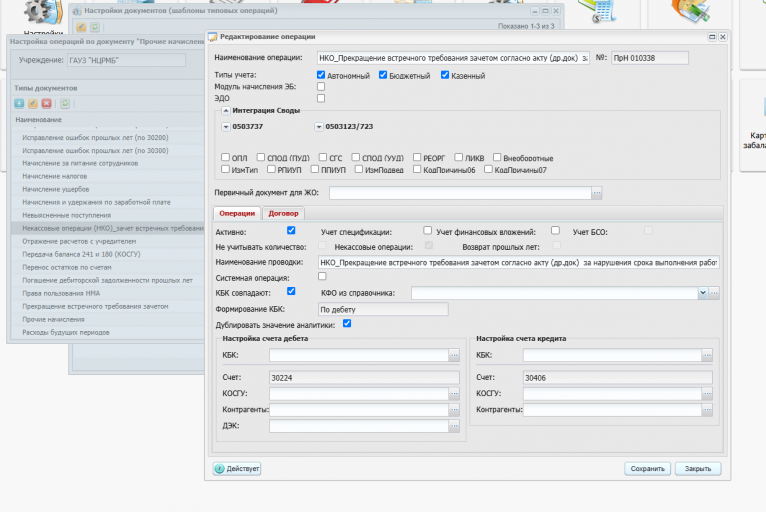Click the red delete icon in Типы документов
Screen dimensions: 766x512
pyautogui.click(x=46, y=103)
